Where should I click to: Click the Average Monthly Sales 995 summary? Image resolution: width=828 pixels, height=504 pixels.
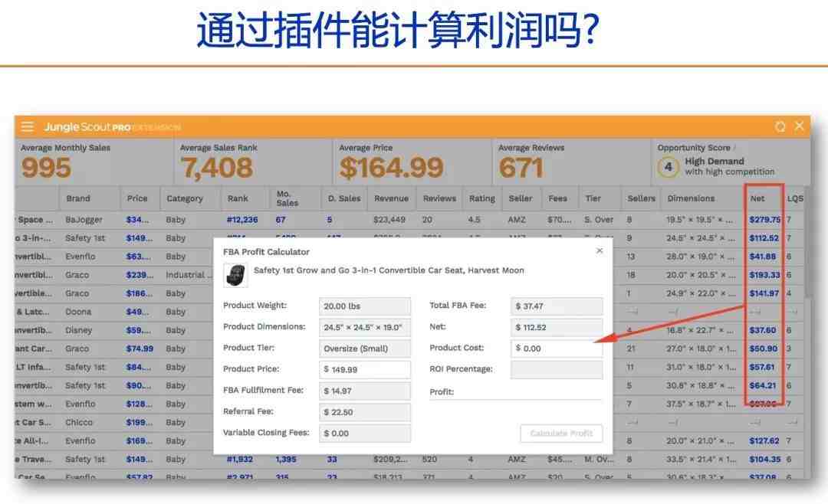point(46,168)
